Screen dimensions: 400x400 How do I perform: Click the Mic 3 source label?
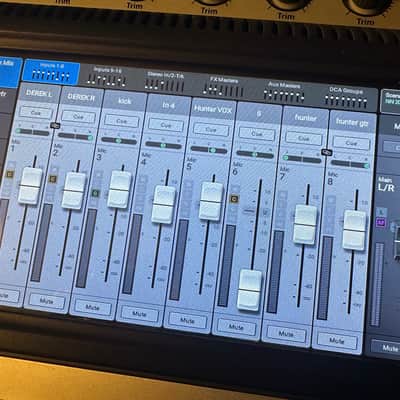click(100, 154)
